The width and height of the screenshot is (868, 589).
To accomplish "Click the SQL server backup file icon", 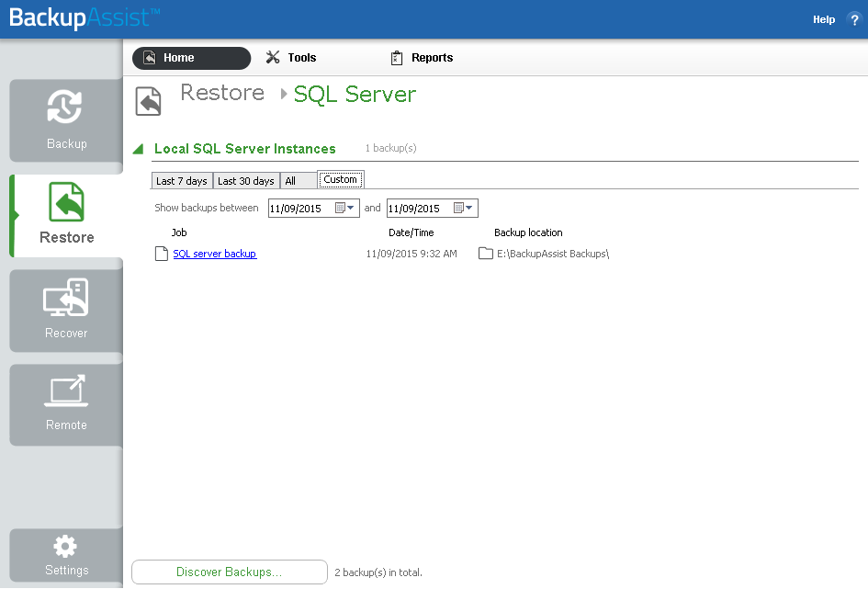I will pos(161,254).
